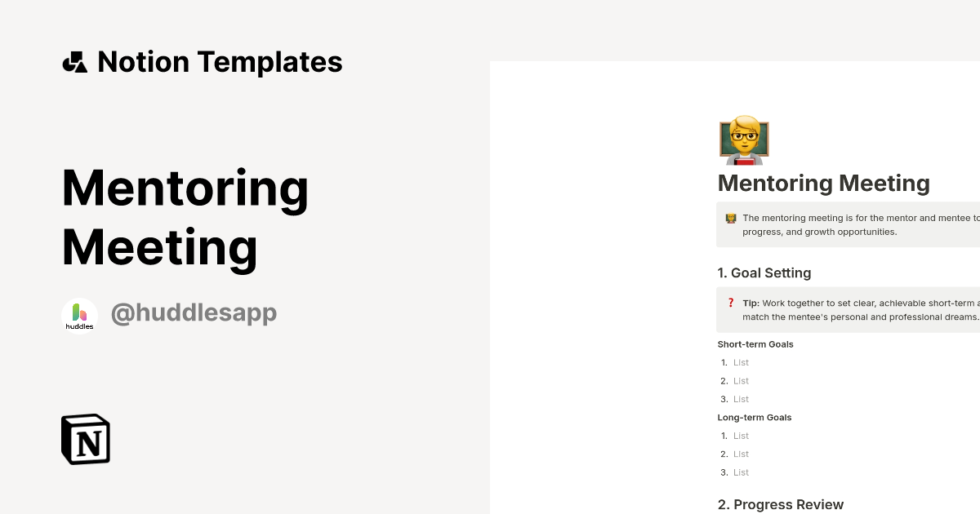Click first list item under Long-term Goals

click(741, 436)
